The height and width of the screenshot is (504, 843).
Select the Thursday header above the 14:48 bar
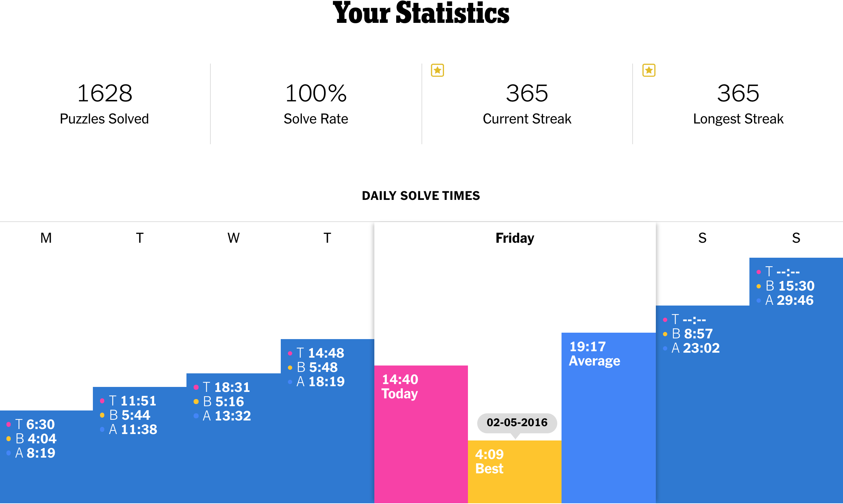[x=327, y=238]
